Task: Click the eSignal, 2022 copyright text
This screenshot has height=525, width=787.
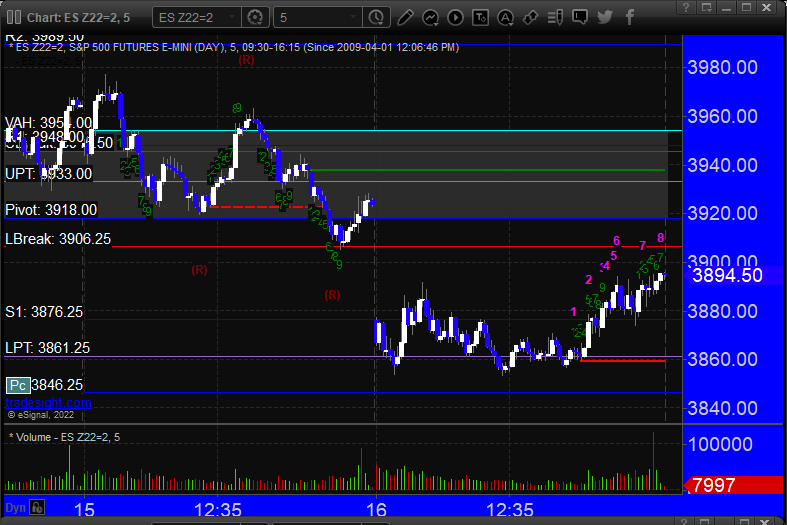Action: click(x=41, y=415)
